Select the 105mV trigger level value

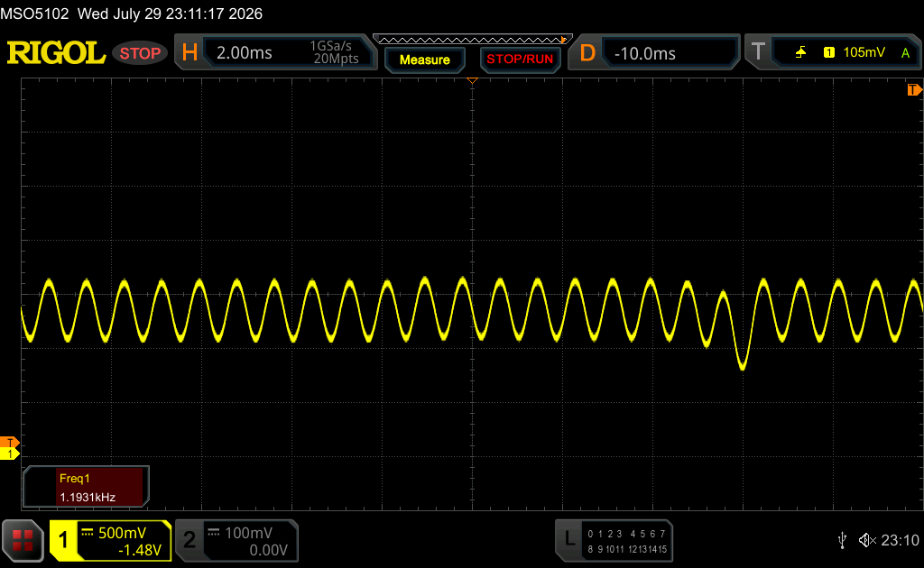pyautogui.click(x=864, y=52)
